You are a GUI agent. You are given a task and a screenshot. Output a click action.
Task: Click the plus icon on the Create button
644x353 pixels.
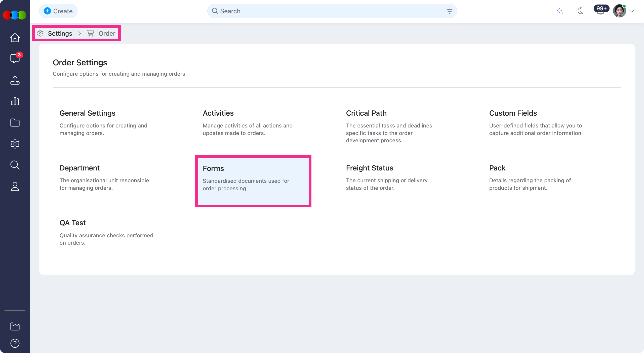point(47,11)
